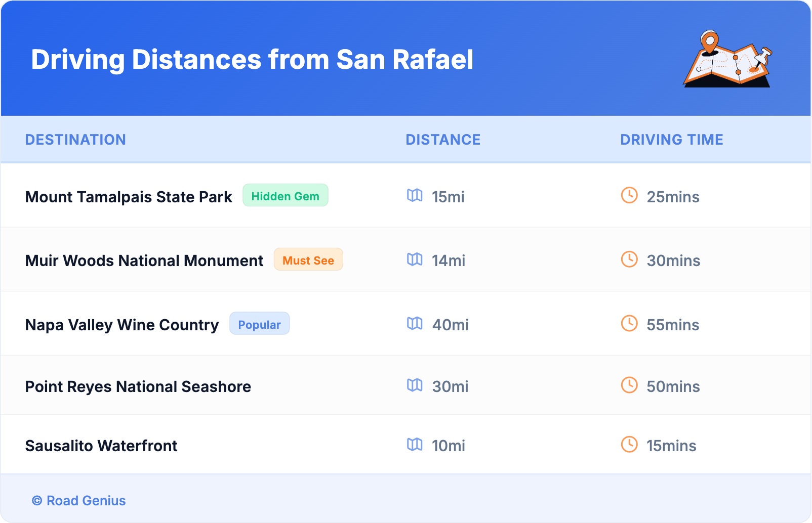Click the Driving Time column header
Image resolution: width=812 pixels, height=523 pixels.
tap(671, 140)
